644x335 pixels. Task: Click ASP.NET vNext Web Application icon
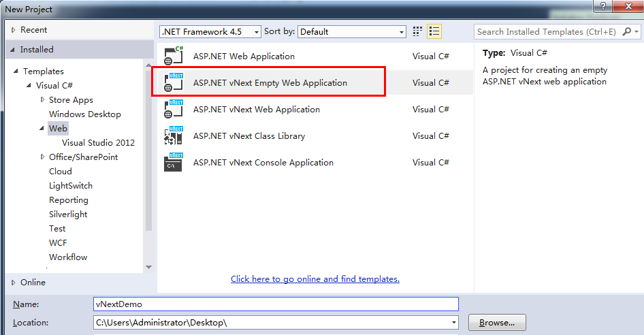pyautogui.click(x=174, y=109)
